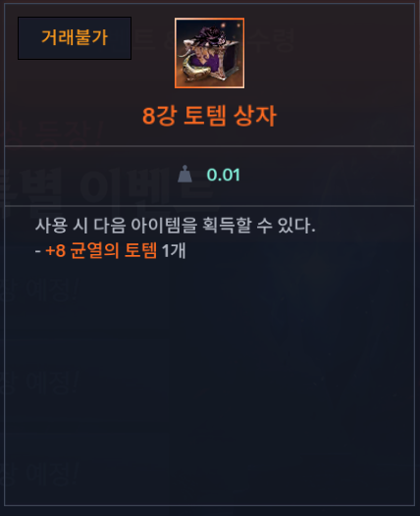Open the +8 균열의 토템 reward link

(x=101, y=251)
